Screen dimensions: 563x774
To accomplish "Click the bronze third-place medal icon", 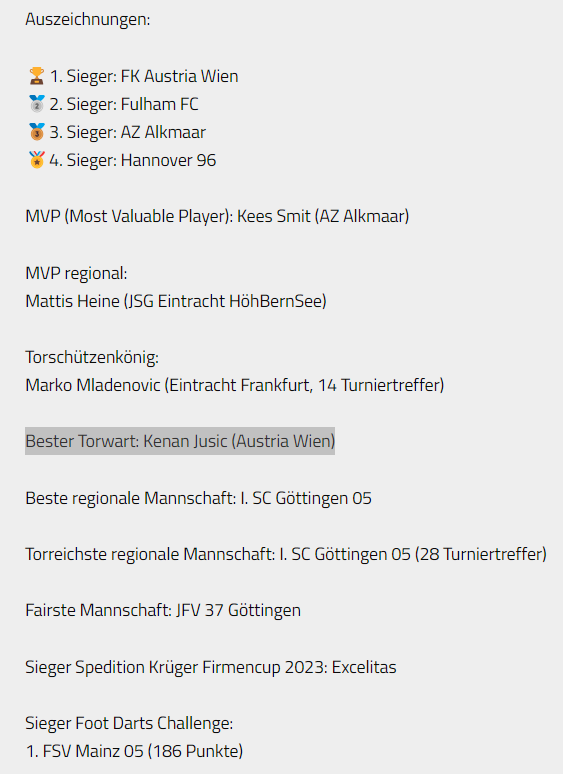I will pos(37,132).
